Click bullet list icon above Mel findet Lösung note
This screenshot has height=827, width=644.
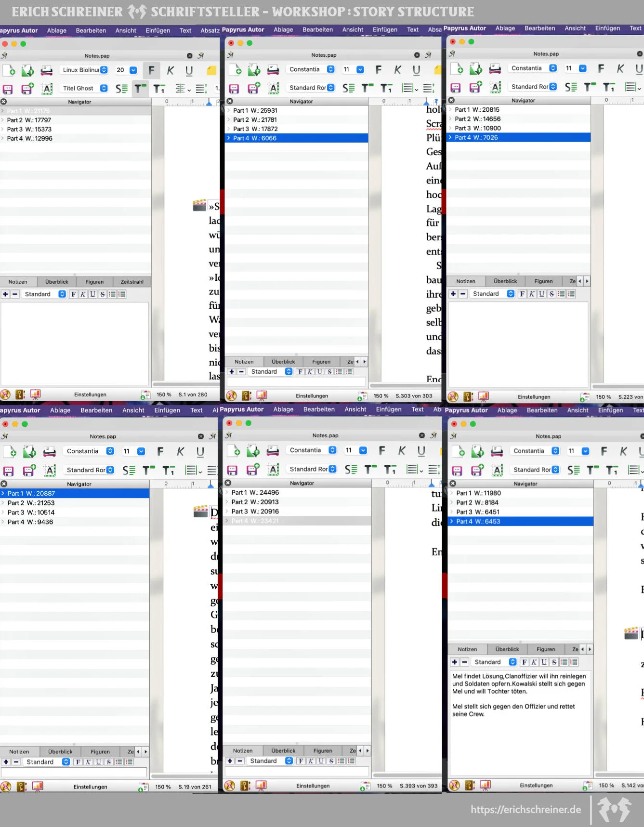(x=564, y=662)
